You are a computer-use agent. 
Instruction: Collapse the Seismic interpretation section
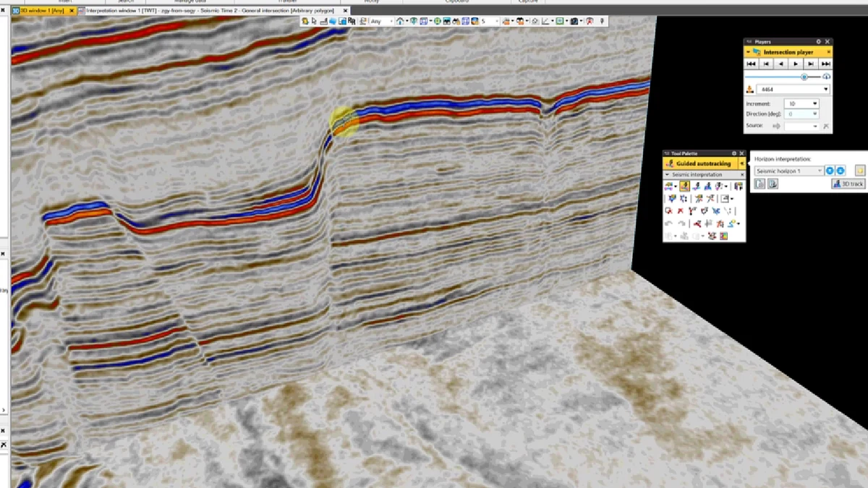667,175
